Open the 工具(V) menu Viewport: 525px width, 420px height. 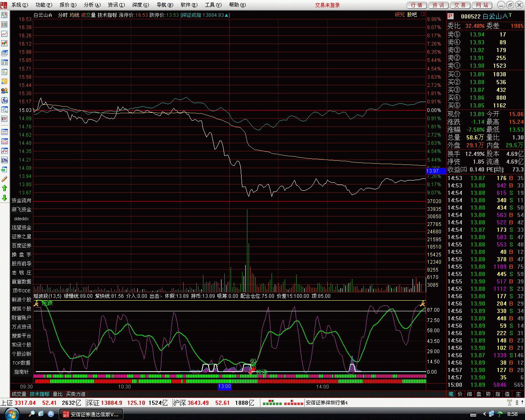click(x=213, y=5)
